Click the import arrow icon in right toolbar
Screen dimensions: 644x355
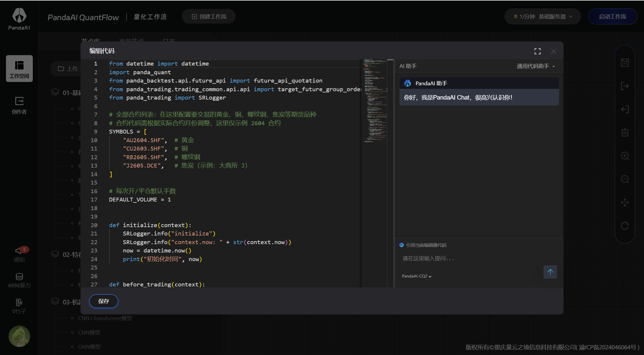(x=625, y=109)
